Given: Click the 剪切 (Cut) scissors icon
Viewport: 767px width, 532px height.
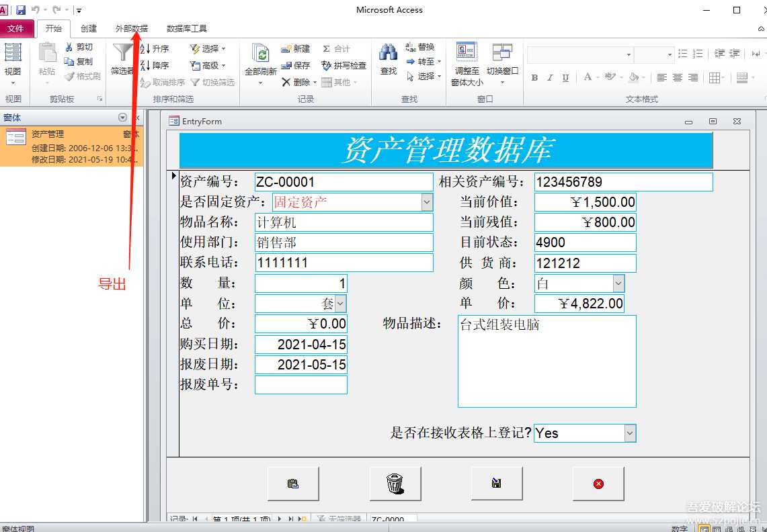Looking at the screenshot, I should (70, 47).
